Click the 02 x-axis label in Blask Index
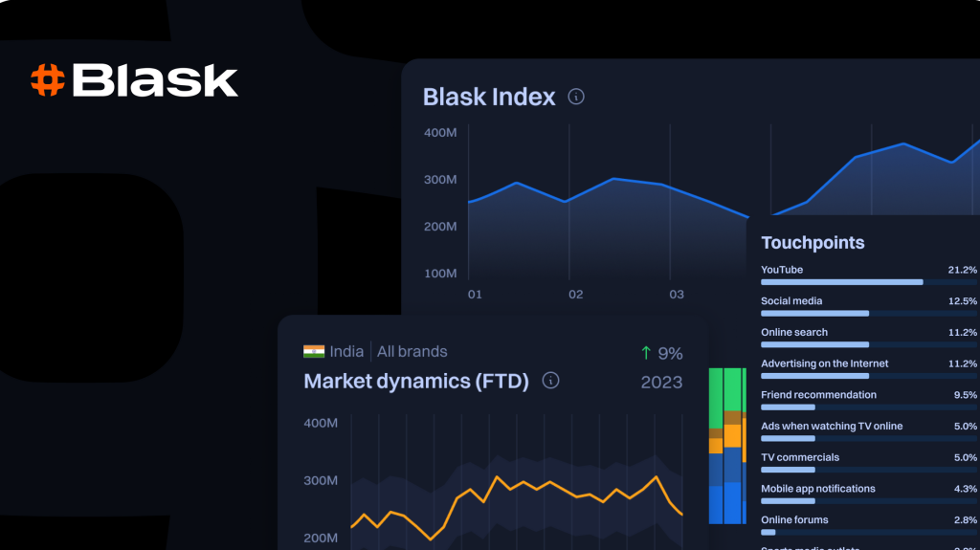The image size is (980, 550). point(575,295)
